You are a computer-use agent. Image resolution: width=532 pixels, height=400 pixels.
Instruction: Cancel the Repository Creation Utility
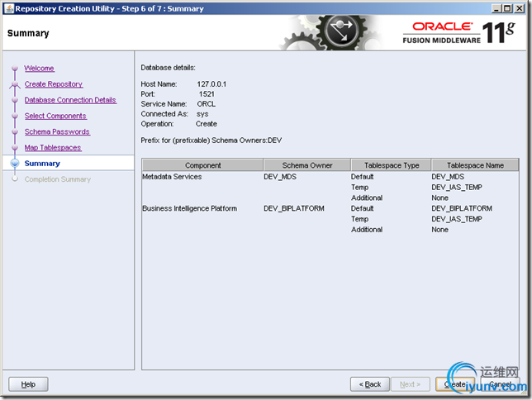pyautogui.click(x=500, y=384)
